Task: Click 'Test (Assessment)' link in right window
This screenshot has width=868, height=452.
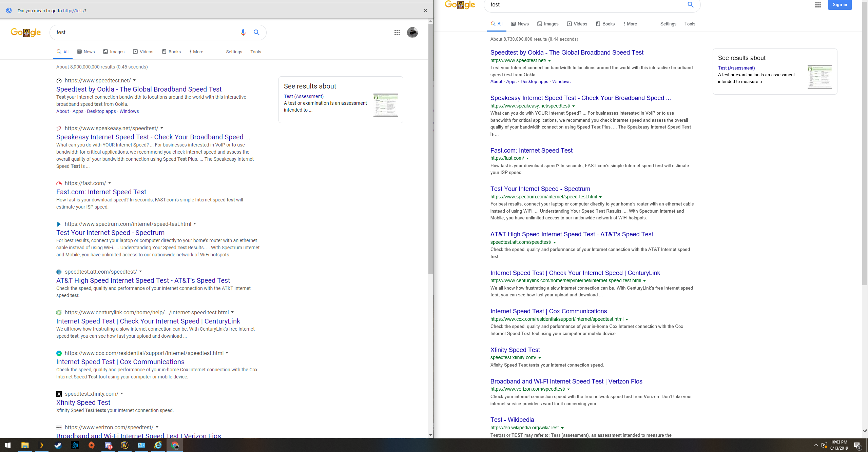Action: coord(736,68)
